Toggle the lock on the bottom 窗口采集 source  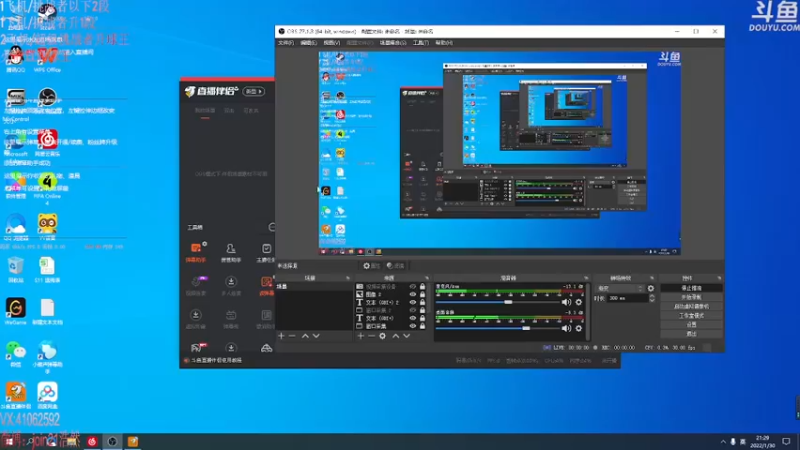[422, 326]
